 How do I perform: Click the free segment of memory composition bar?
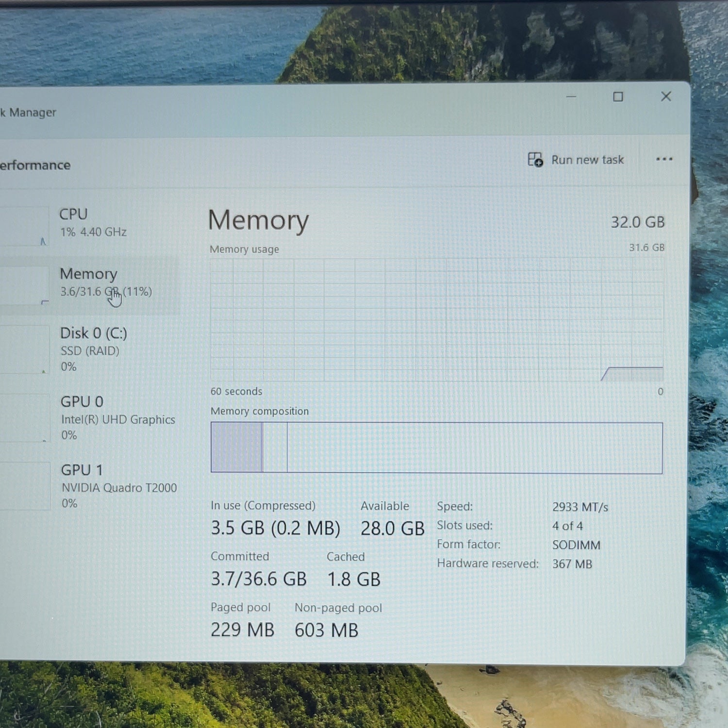[474, 448]
